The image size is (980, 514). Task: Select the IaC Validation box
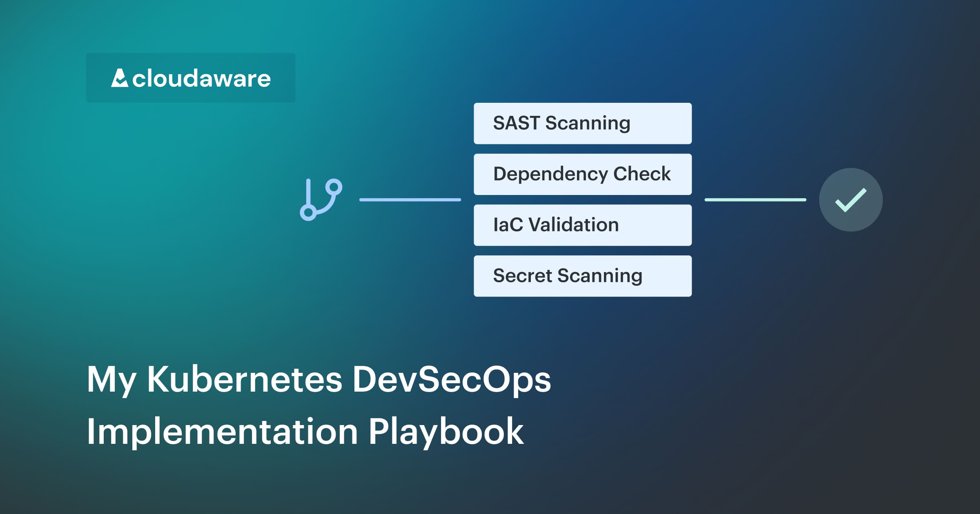pyautogui.click(x=583, y=225)
